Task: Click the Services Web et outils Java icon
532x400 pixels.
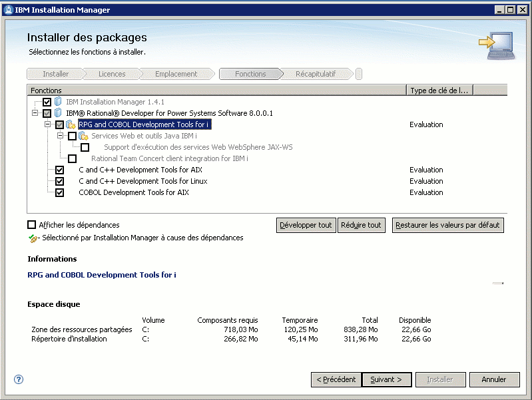Action: click(83, 136)
